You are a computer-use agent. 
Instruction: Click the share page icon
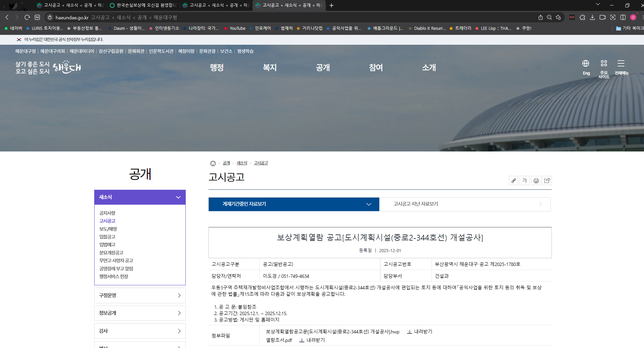click(547, 181)
